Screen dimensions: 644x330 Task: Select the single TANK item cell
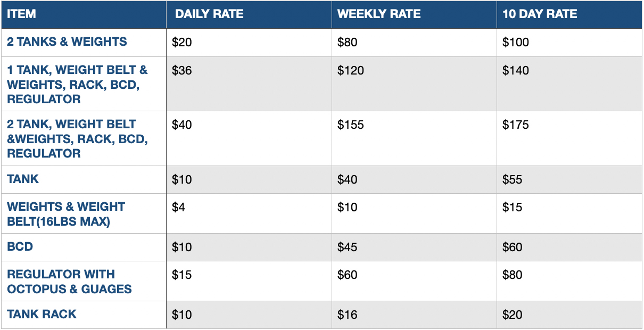(23, 179)
